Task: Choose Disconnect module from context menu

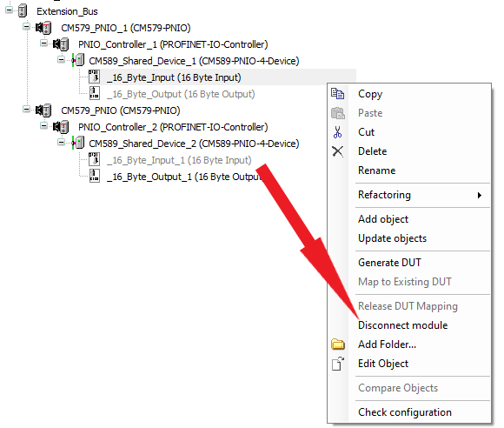Action: point(402,325)
